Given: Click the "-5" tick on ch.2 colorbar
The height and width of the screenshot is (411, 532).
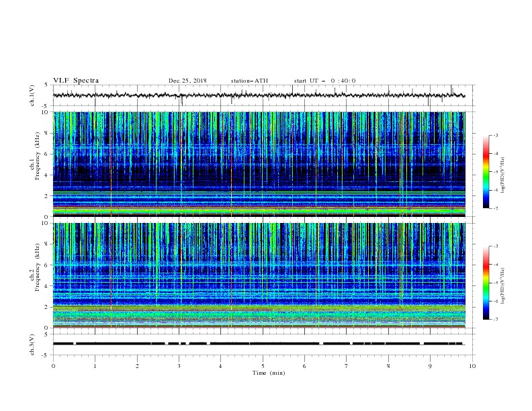Looking at the screenshot, I should click(495, 283).
